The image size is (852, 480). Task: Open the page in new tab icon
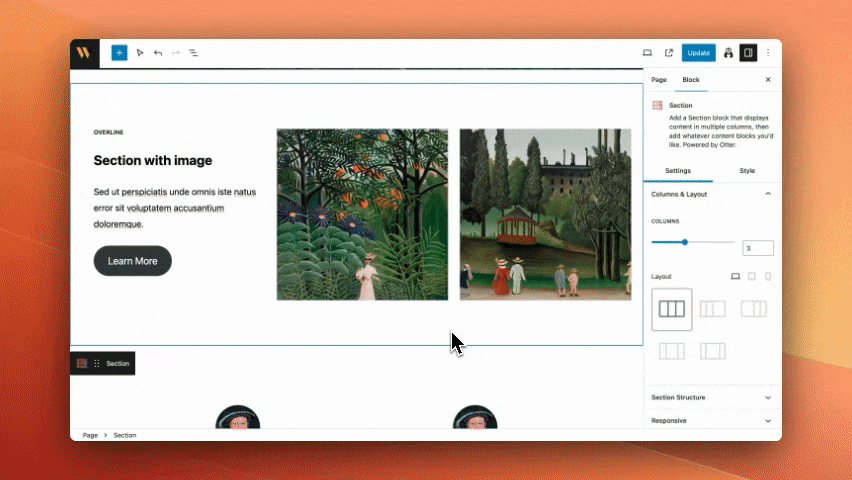(669, 53)
